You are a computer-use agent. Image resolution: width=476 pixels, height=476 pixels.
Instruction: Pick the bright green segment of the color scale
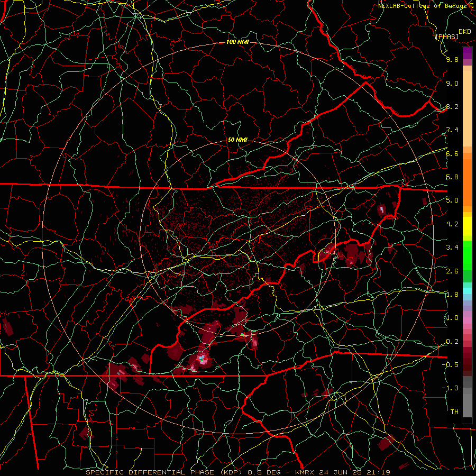(x=467, y=255)
